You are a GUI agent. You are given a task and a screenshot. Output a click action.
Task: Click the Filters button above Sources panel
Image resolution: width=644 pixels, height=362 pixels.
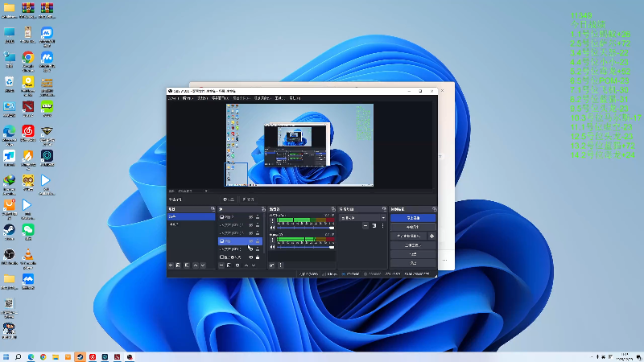click(248, 200)
